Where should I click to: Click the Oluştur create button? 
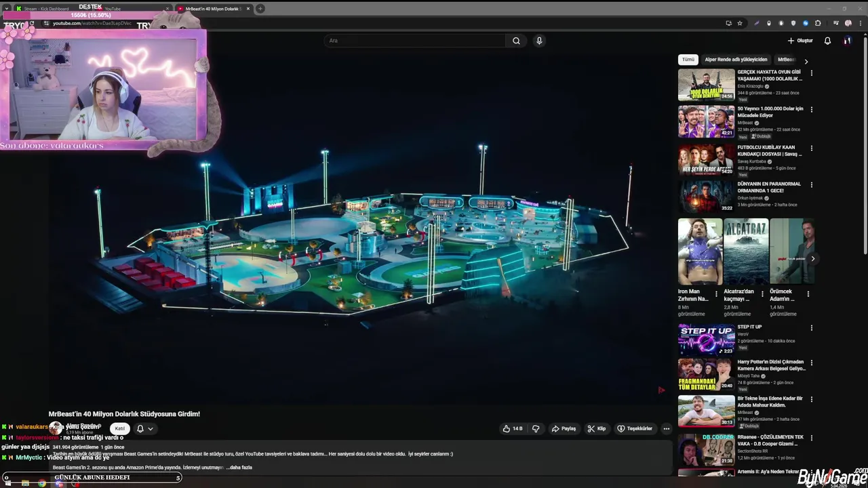tap(800, 41)
